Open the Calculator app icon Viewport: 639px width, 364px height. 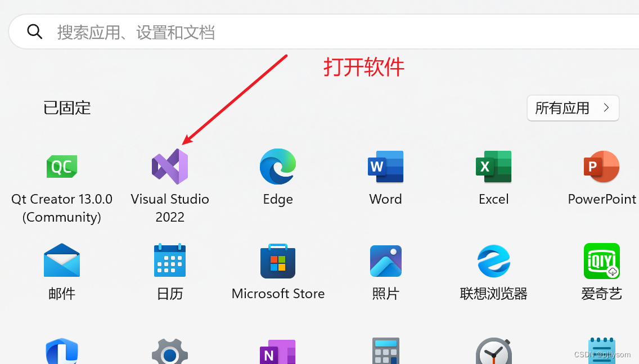click(385, 350)
